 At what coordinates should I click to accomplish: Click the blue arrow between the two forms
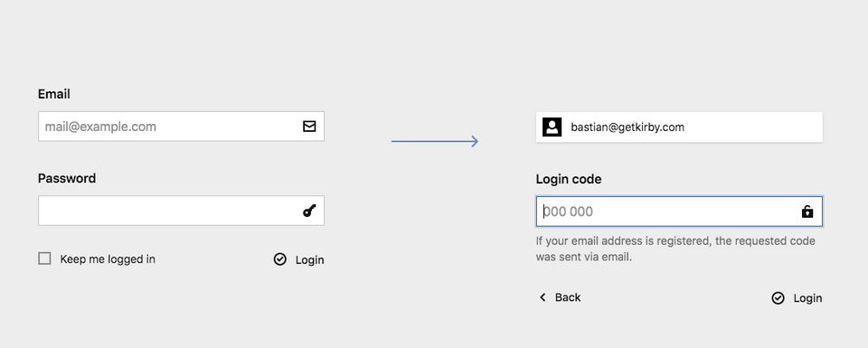click(x=435, y=142)
